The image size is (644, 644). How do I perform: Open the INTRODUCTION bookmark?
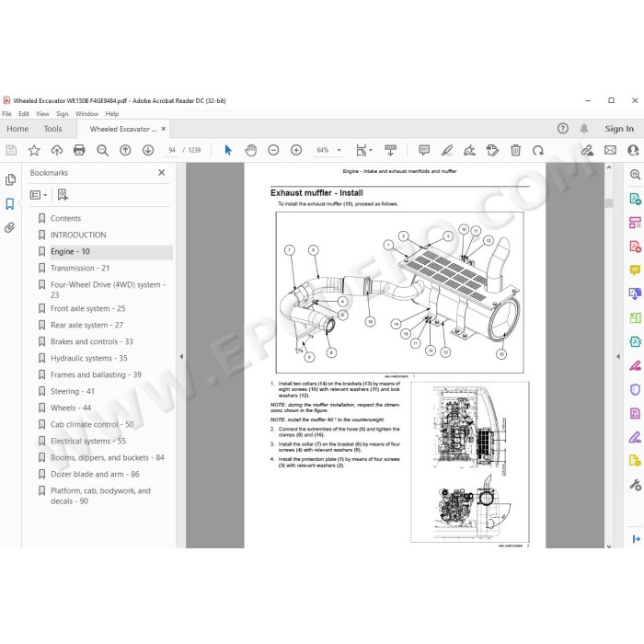click(x=78, y=235)
